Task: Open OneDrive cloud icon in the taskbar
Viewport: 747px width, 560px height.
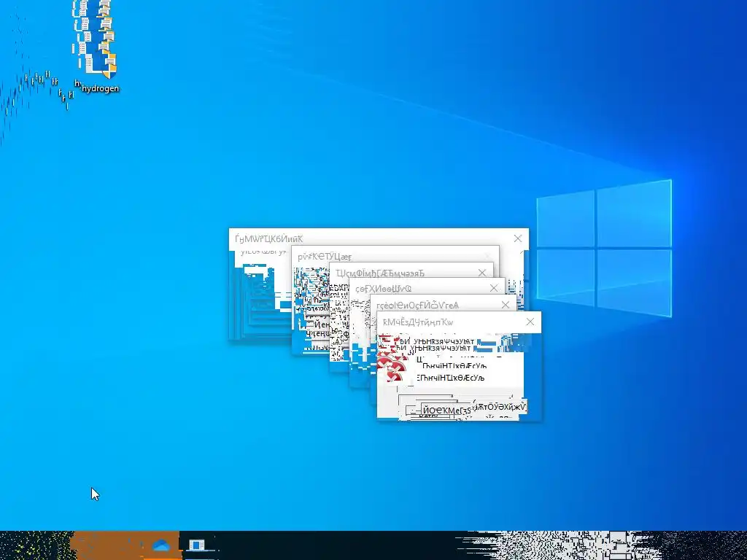Action: coord(161,545)
